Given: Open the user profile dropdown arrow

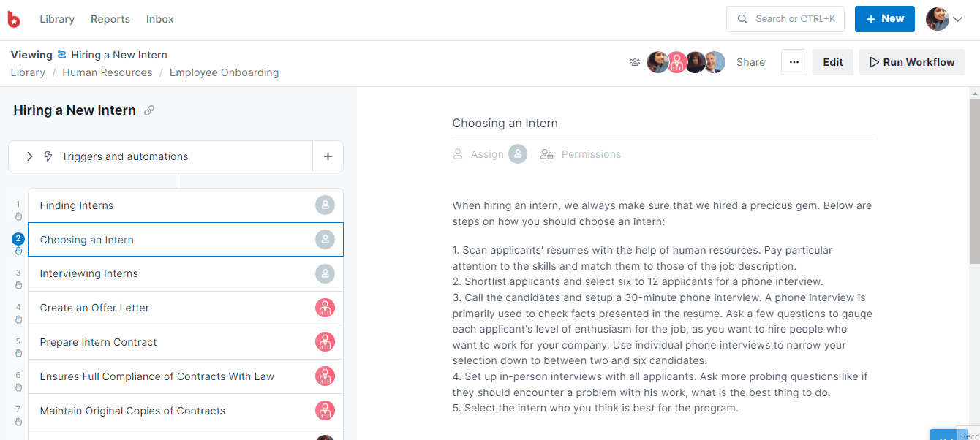Looking at the screenshot, I should coord(957,20).
